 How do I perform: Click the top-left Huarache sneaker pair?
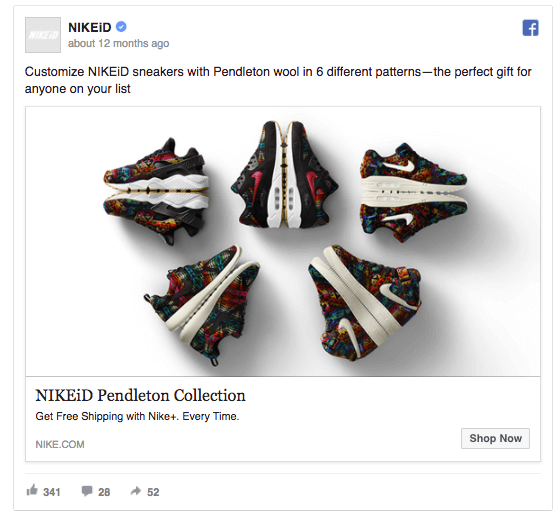(156, 191)
